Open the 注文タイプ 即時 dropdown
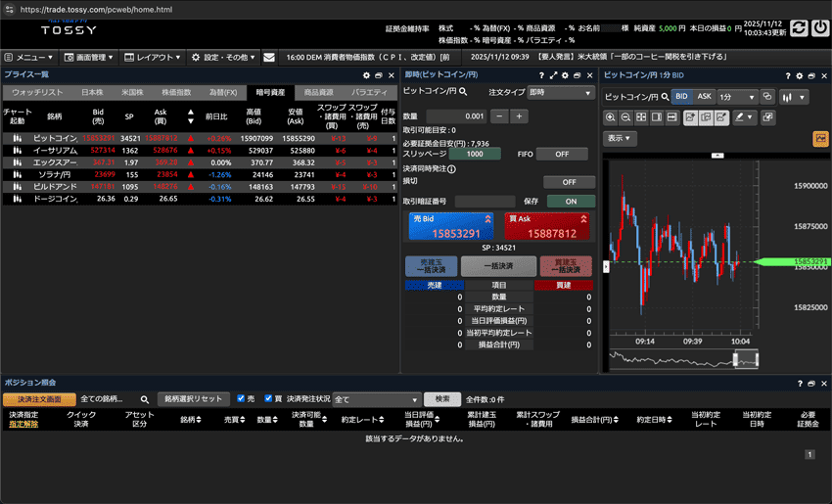Image resolution: width=832 pixels, height=504 pixels. pos(560,92)
